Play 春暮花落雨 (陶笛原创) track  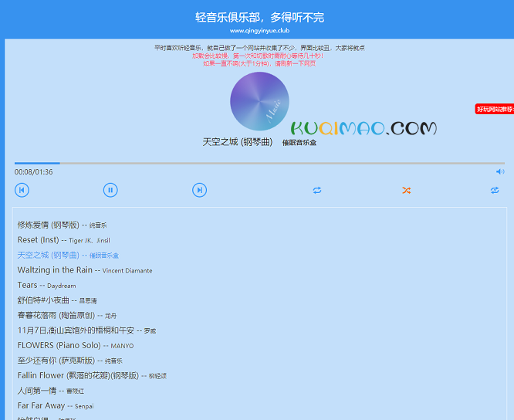point(67,316)
